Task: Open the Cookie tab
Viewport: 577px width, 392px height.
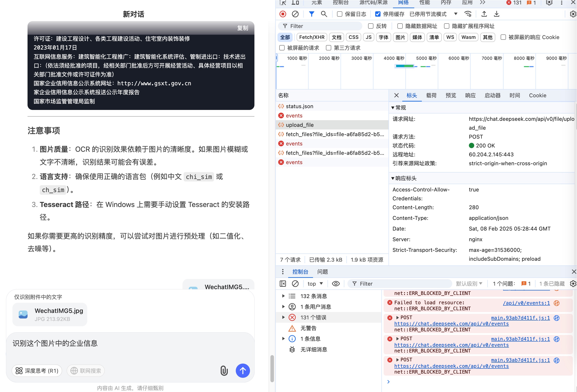Action: point(537,96)
